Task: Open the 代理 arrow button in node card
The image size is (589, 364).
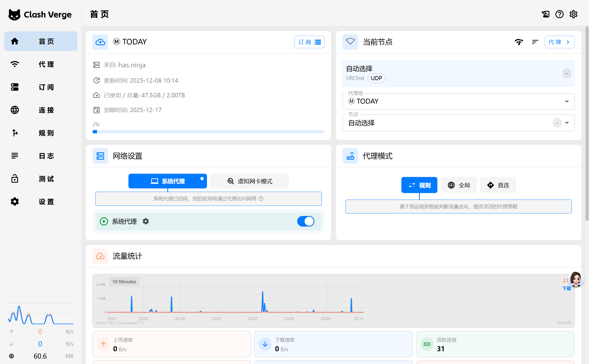Action: point(560,42)
